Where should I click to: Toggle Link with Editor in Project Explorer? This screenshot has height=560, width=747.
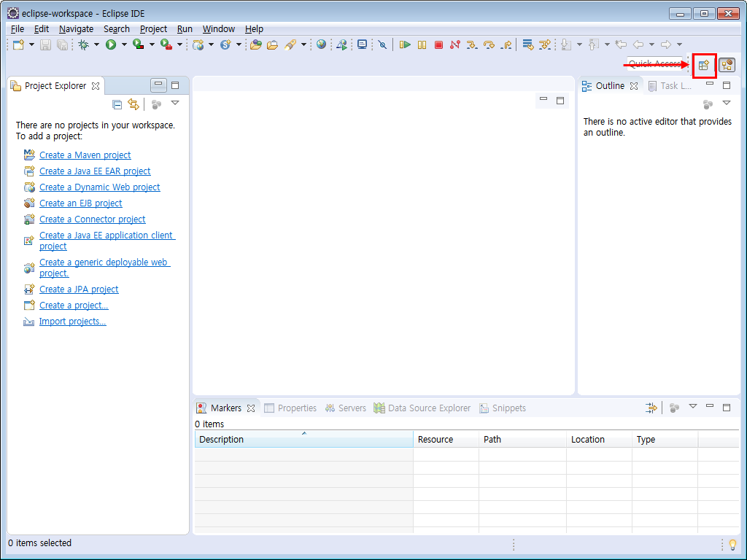coord(133,104)
